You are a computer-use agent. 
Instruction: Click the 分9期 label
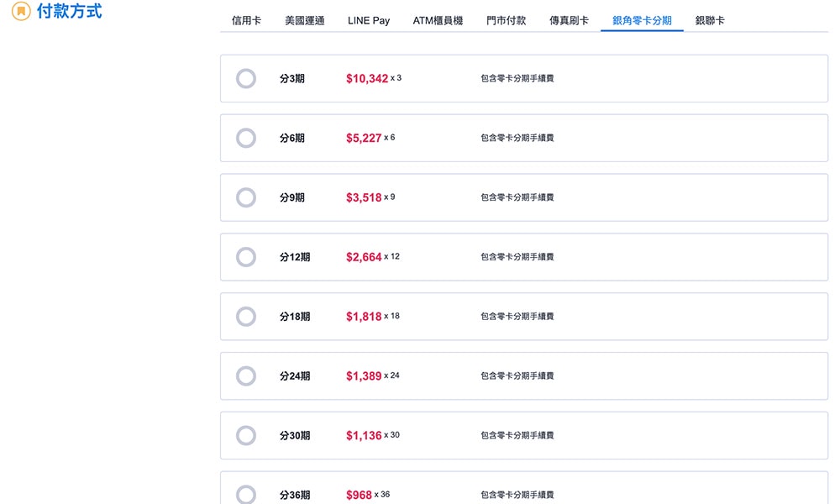pyautogui.click(x=292, y=197)
